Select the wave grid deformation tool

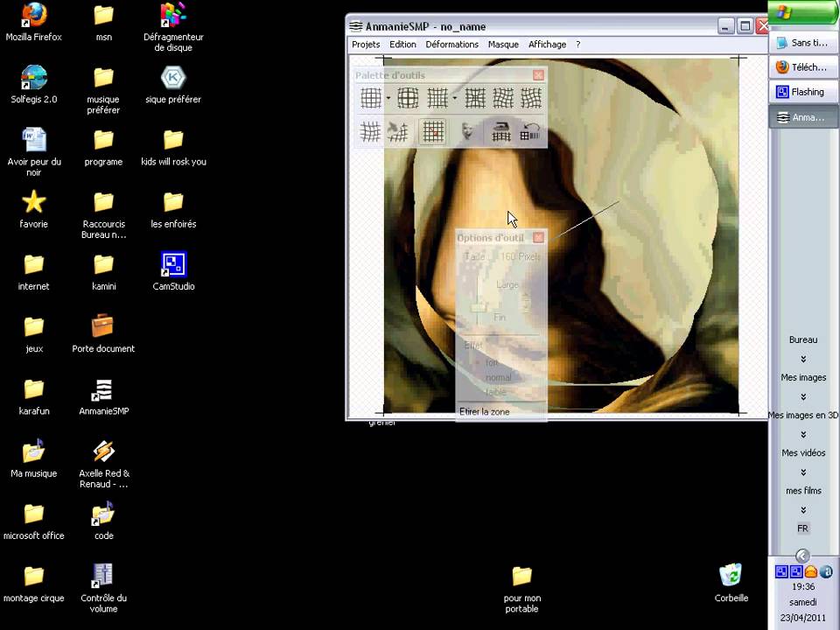click(503, 98)
